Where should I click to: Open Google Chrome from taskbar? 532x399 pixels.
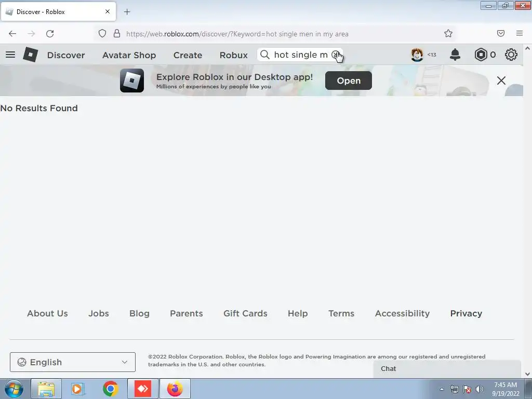(110, 389)
